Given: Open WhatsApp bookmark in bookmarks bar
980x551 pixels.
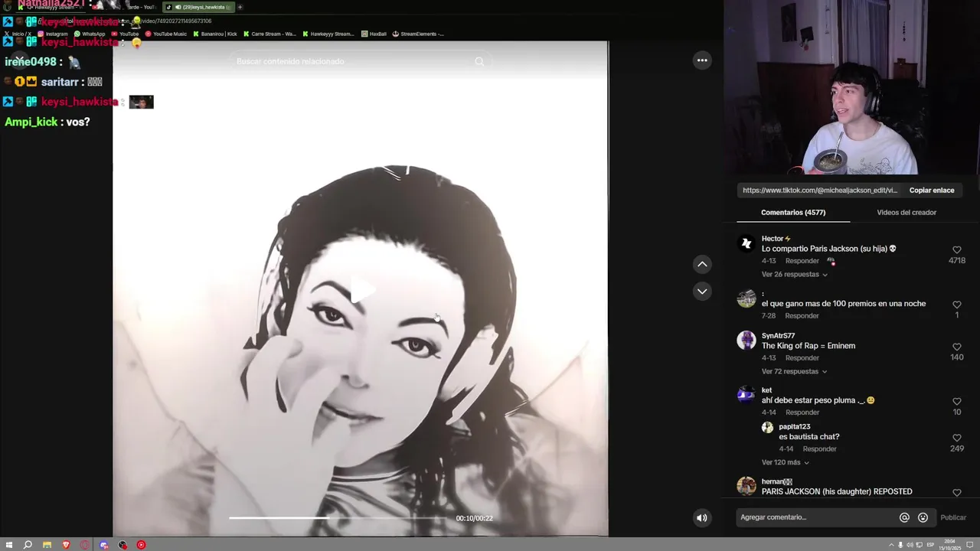Looking at the screenshot, I should coord(90,34).
